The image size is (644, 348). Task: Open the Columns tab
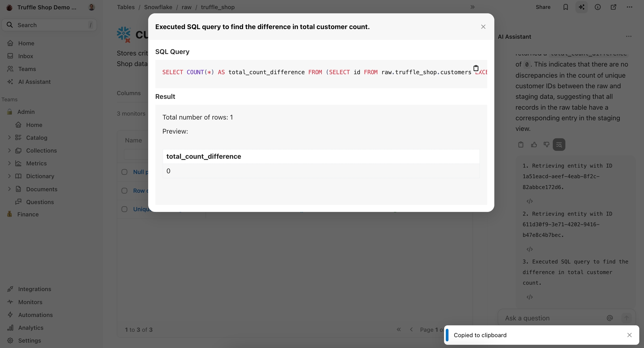129,93
